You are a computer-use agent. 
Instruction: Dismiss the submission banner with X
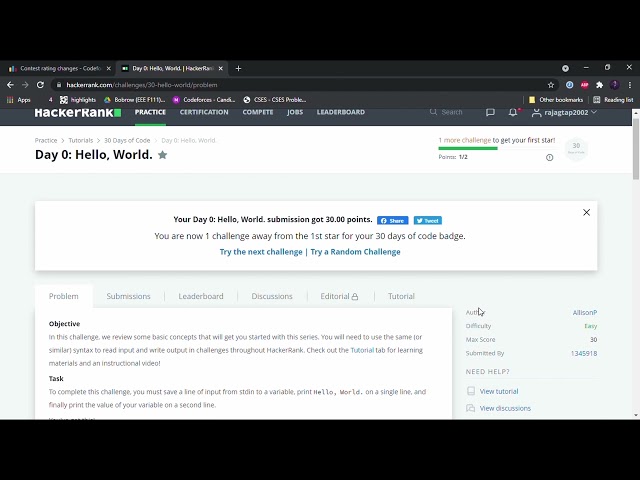tap(587, 212)
